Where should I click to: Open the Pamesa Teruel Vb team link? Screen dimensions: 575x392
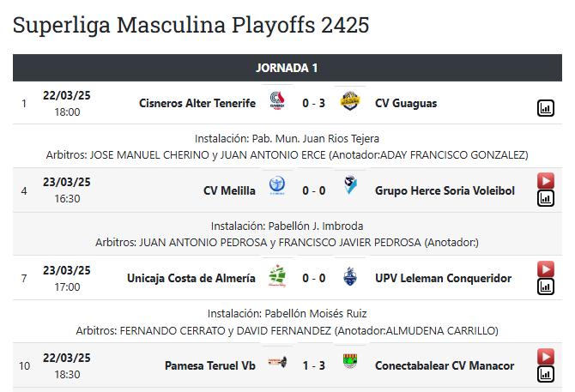(210, 365)
